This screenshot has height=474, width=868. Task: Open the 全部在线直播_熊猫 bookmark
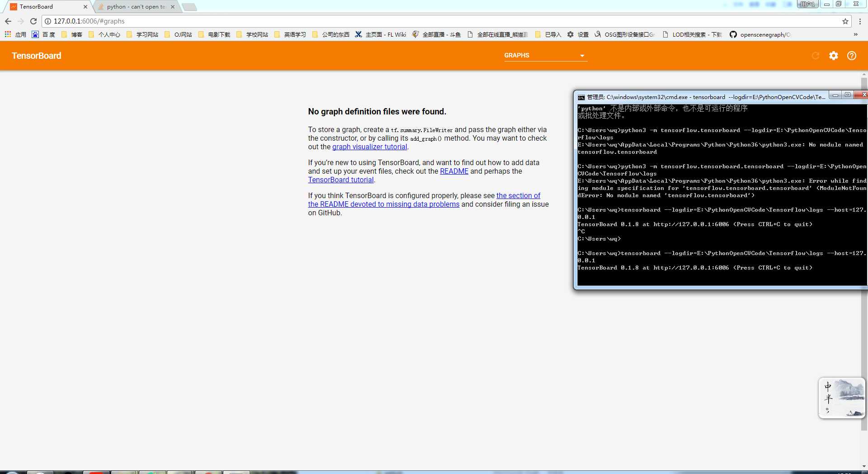497,34
